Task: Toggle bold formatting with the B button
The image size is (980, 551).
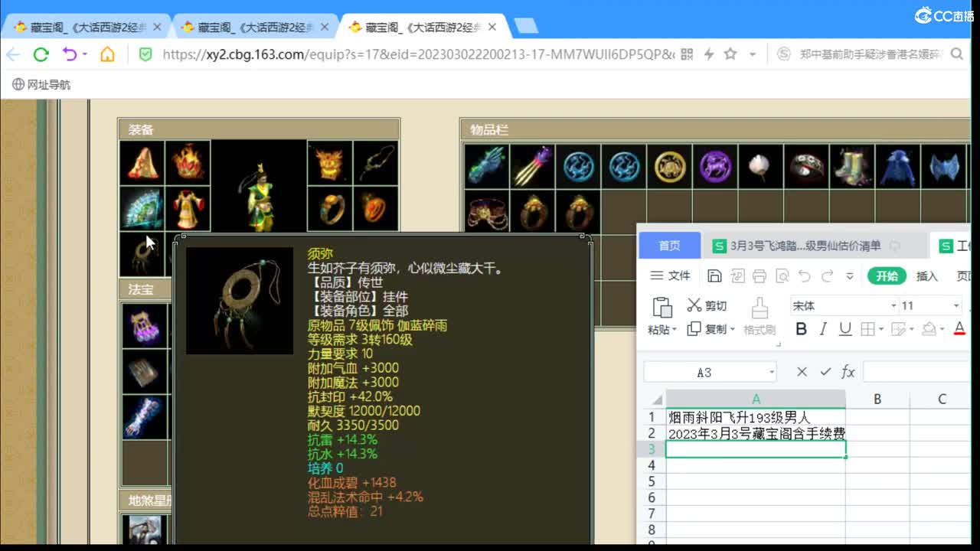Action: (x=802, y=329)
